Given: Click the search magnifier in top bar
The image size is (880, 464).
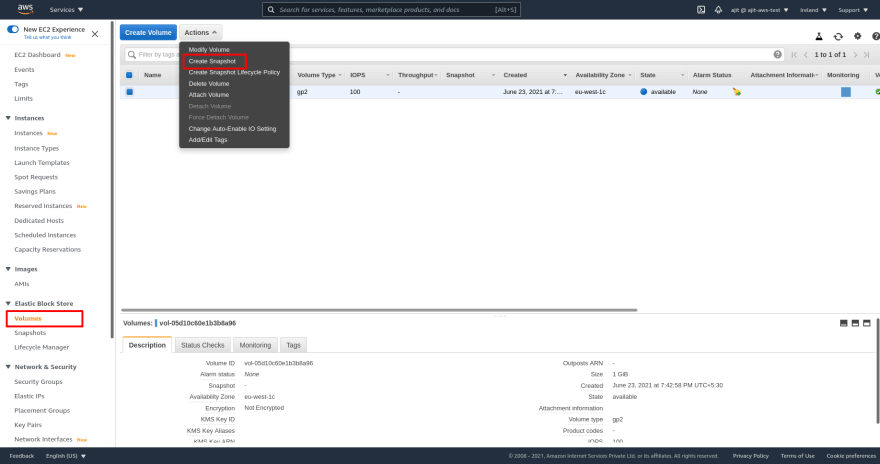Looking at the screenshot, I should (x=271, y=10).
